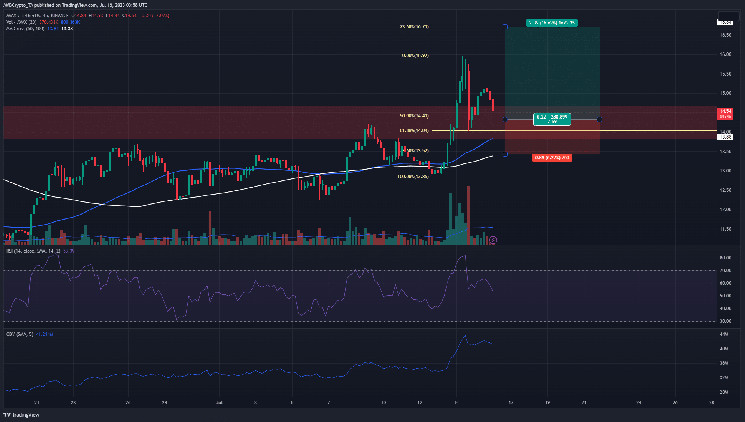Select the green take-profit zone of the position
745x422 pixels.
click(552, 71)
